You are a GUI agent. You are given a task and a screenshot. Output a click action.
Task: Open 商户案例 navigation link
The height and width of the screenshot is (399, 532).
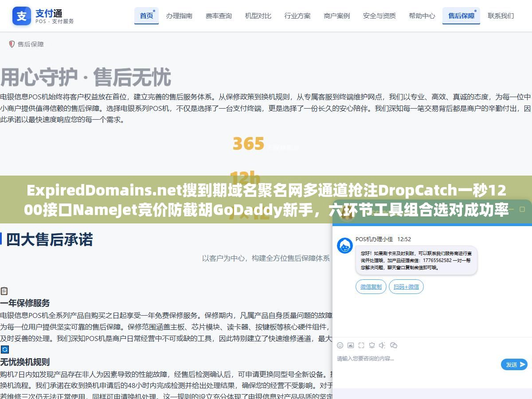click(x=337, y=16)
